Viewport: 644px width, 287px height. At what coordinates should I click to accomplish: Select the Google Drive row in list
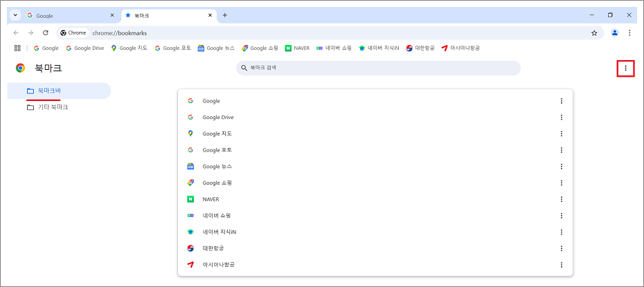coord(375,118)
